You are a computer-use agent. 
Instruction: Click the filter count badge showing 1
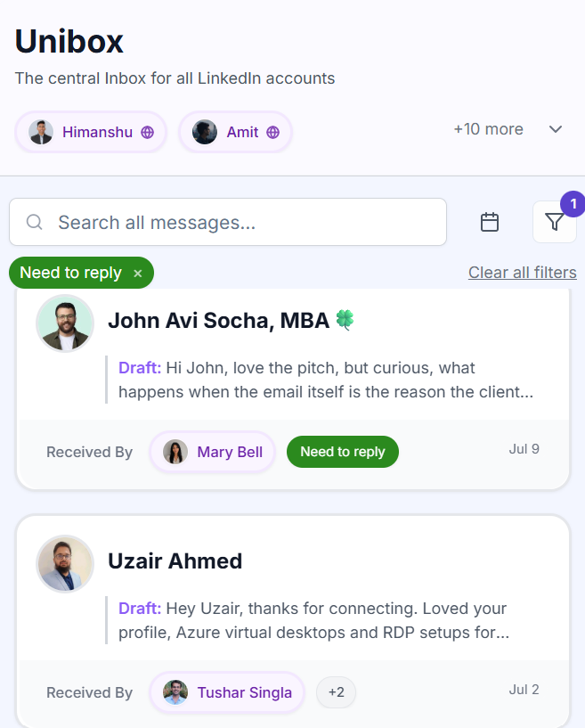573,204
